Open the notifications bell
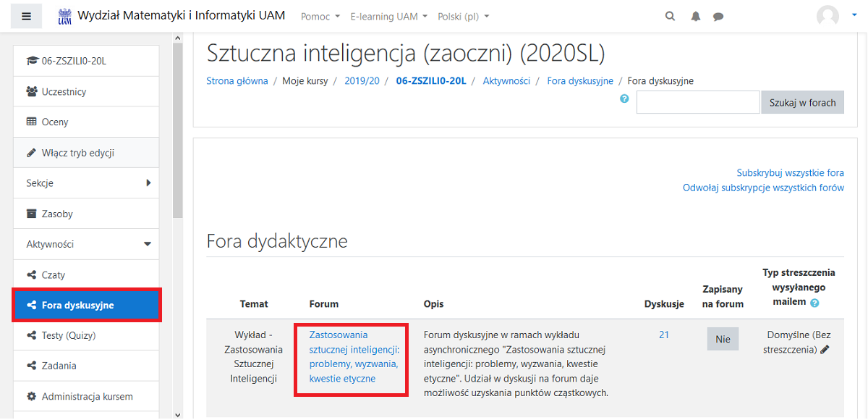 (695, 15)
